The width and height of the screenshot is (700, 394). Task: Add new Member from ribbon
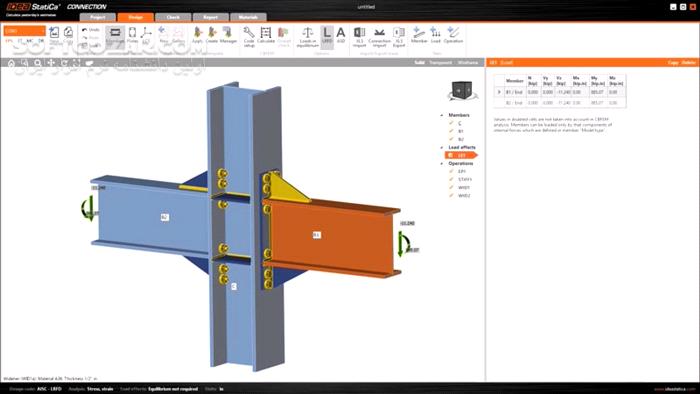pos(419,35)
